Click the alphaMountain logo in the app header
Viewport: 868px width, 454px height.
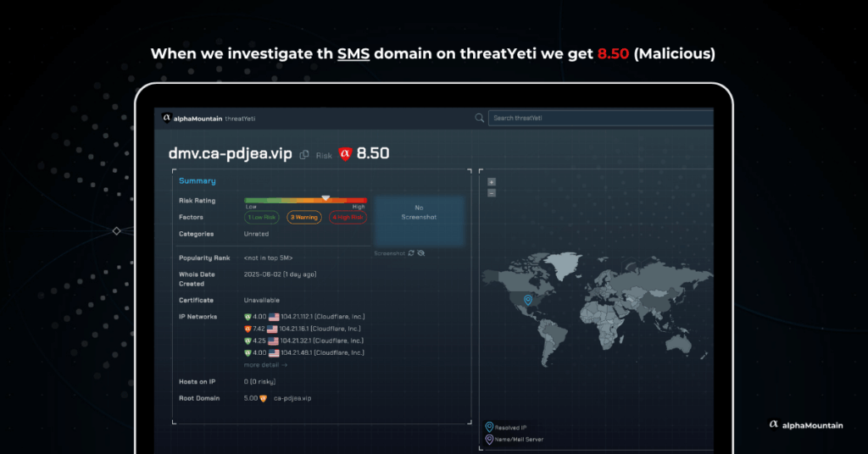(x=192, y=119)
